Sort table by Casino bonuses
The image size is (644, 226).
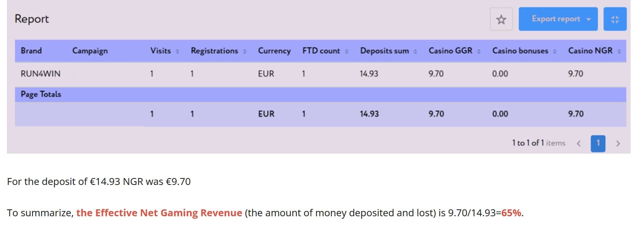tap(555, 51)
